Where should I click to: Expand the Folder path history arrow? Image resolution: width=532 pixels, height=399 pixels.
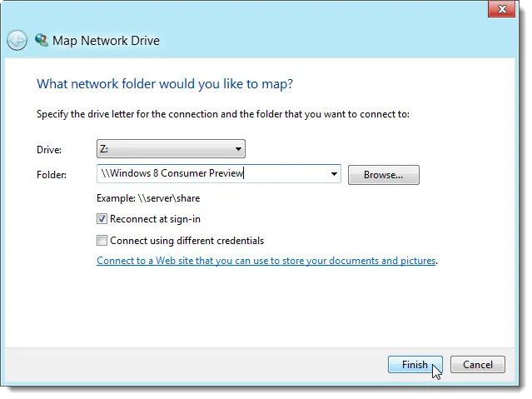334,174
